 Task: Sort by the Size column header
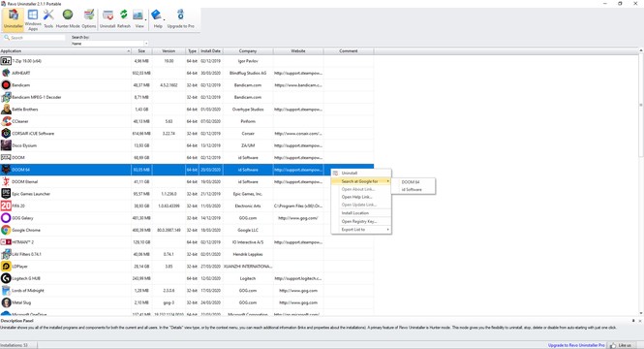click(141, 51)
